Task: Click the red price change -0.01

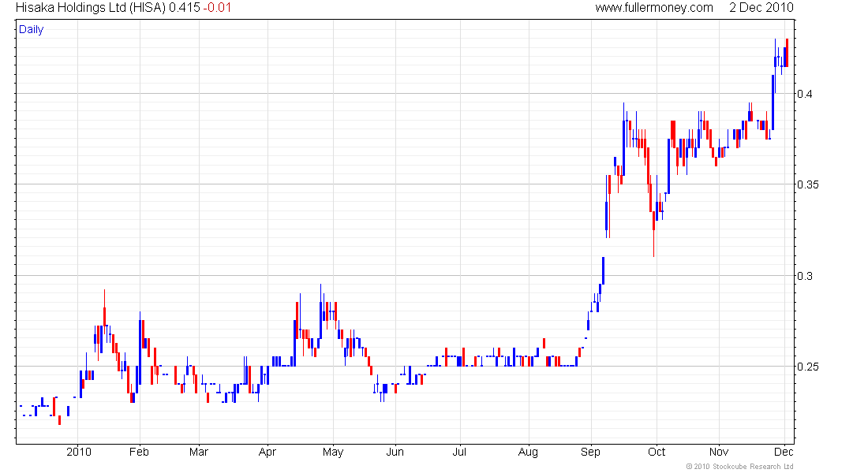Action: [x=218, y=8]
